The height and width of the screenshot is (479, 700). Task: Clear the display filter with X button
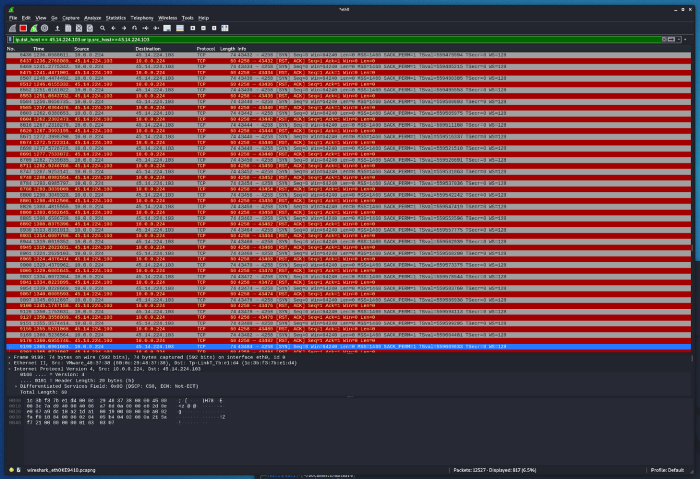point(664,40)
